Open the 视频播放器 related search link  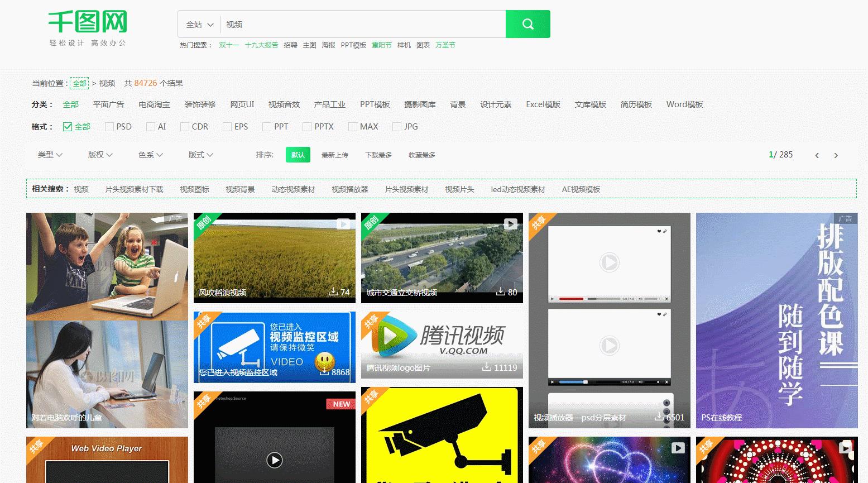349,189
